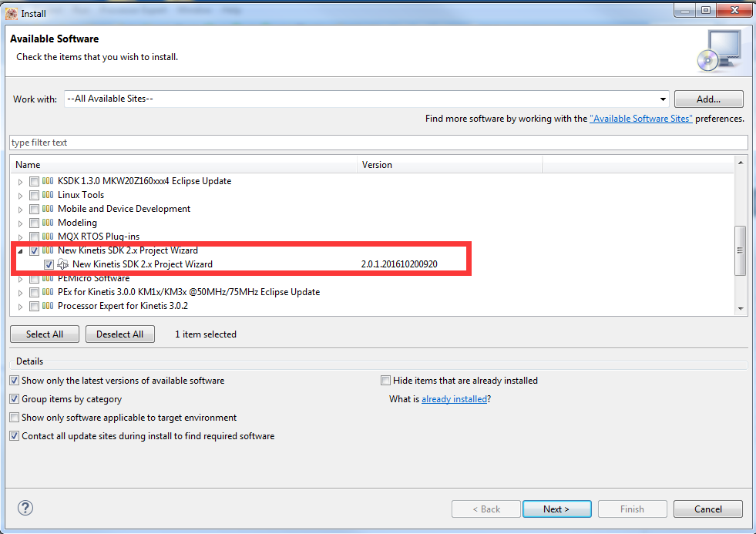Image resolution: width=756 pixels, height=534 pixels.
Task: Toggle Show only latest versions option
Action: pos(15,381)
